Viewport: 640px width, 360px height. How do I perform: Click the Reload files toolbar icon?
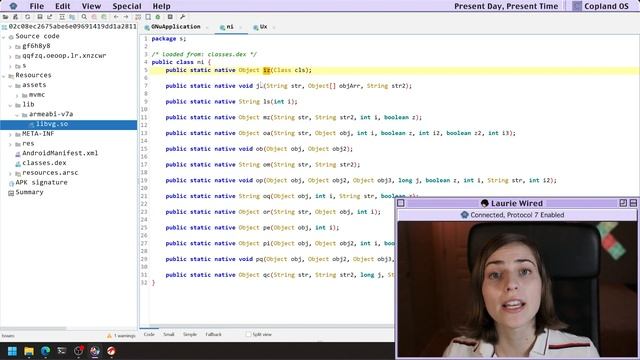pyautogui.click(x=27, y=17)
